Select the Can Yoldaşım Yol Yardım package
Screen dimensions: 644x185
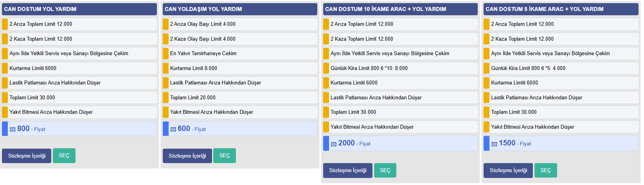[225, 156]
